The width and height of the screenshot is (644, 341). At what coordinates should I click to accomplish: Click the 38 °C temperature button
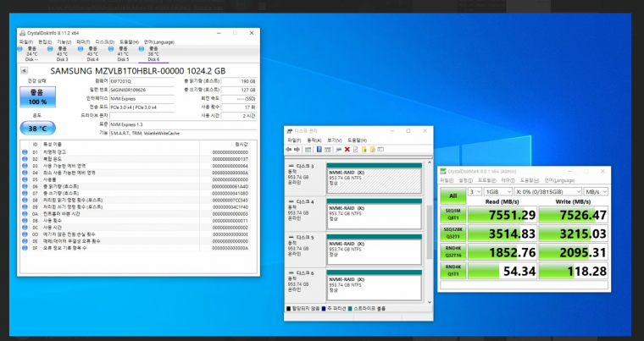point(38,129)
